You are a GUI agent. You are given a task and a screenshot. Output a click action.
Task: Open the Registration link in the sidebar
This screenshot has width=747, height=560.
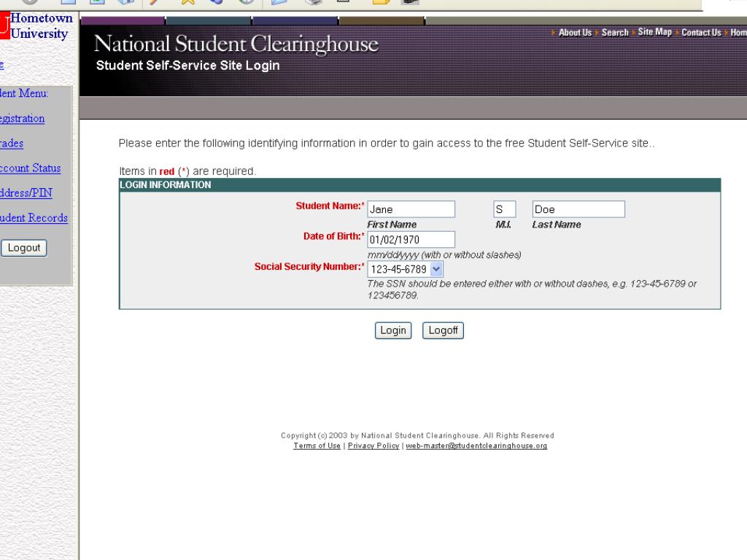23,119
